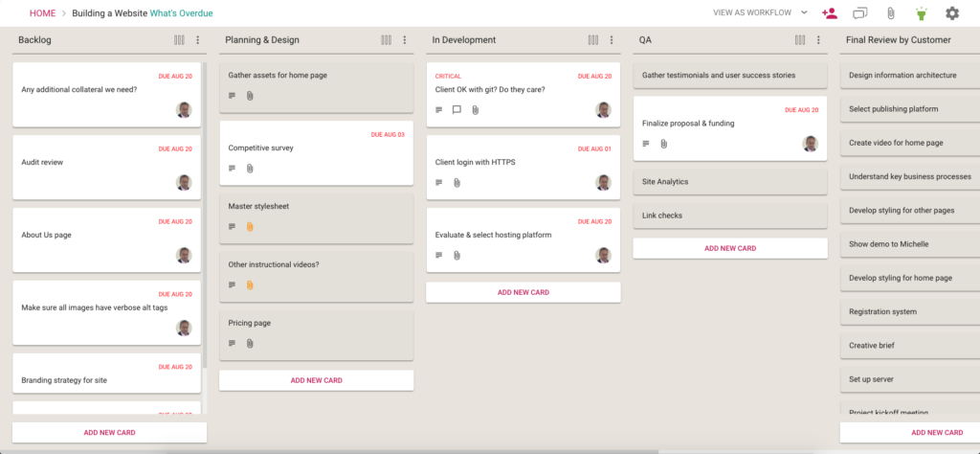
Task: Click description icon on Gather assets card
Action: coord(232,96)
